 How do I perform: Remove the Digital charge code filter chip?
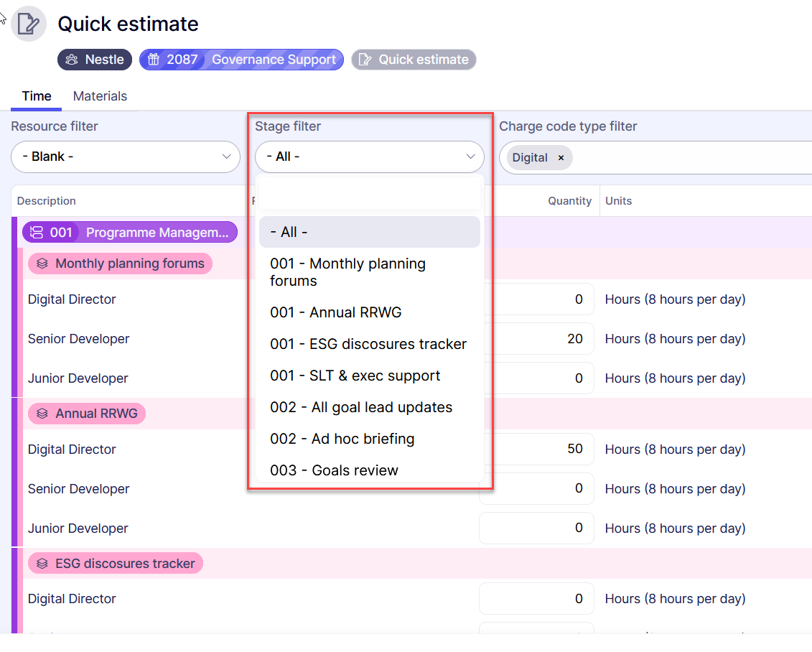[561, 158]
